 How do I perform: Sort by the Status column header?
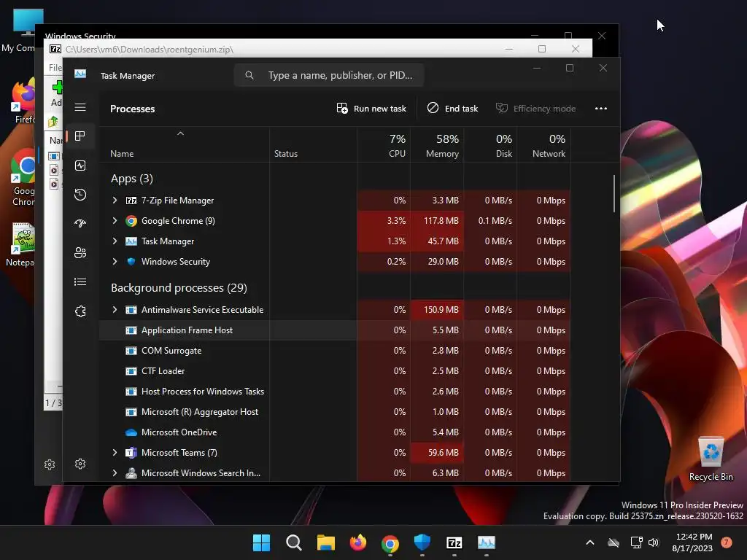pyautogui.click(x=313, y=145)
